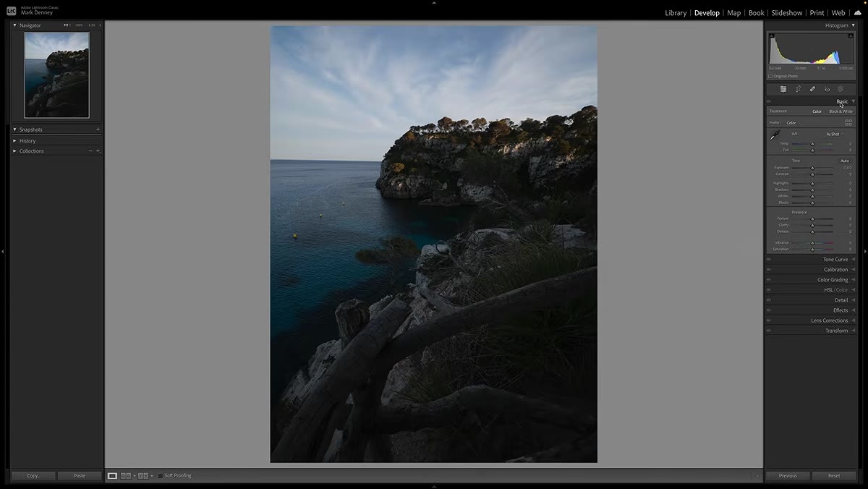This screenshot has width=868, height=489.
Task: Toggle Transform panel visibility eye
Action: click(x=769, y=331)
